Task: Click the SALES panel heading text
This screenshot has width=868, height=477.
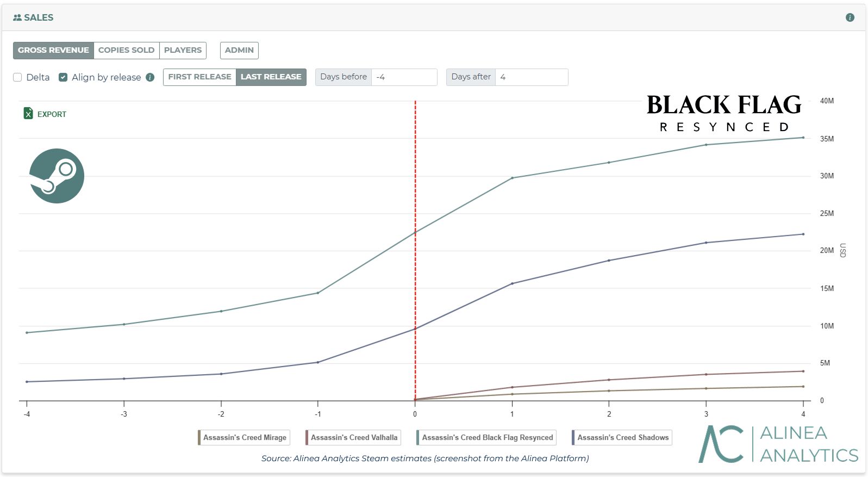Action: (39, 17)
